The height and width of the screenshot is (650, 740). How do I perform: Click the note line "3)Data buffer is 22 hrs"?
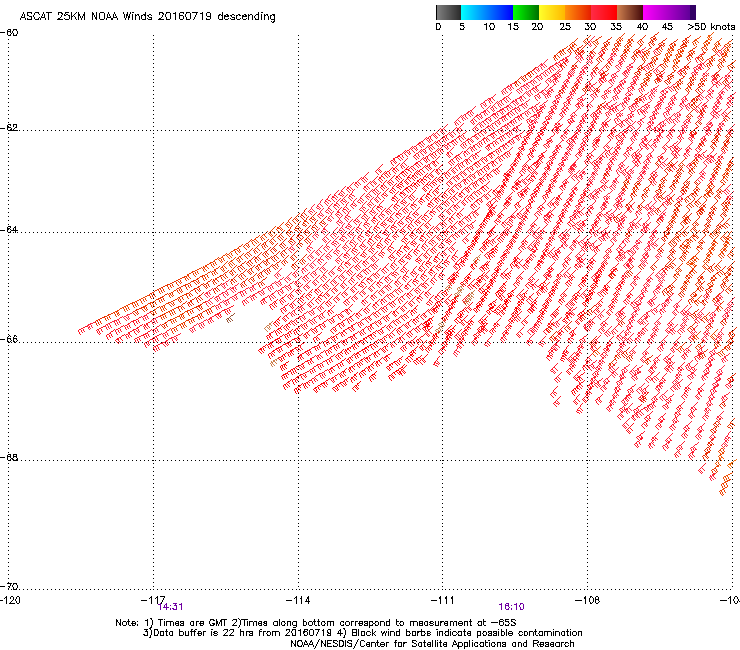362,633
